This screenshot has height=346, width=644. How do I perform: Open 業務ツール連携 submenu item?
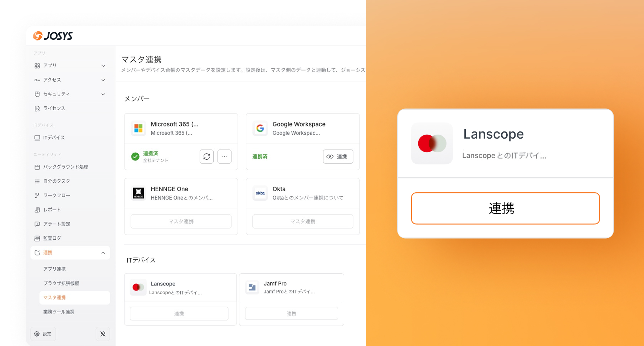tap(59, 312)
